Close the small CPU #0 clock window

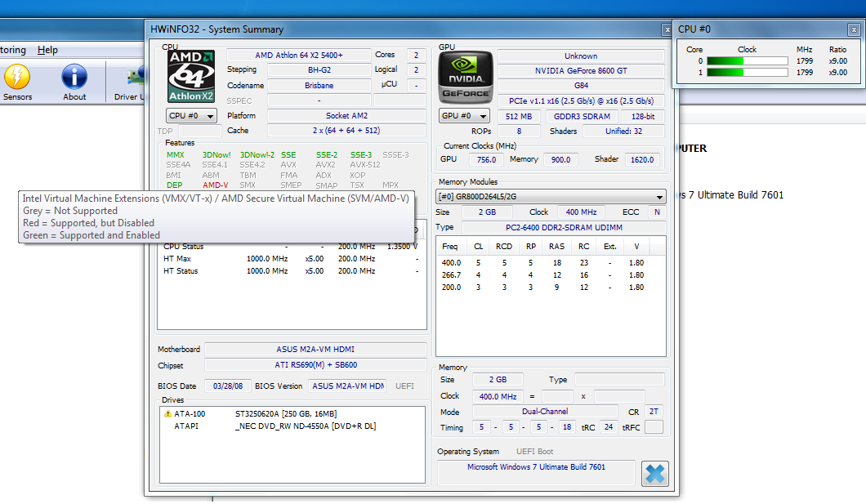coord(854,29)
